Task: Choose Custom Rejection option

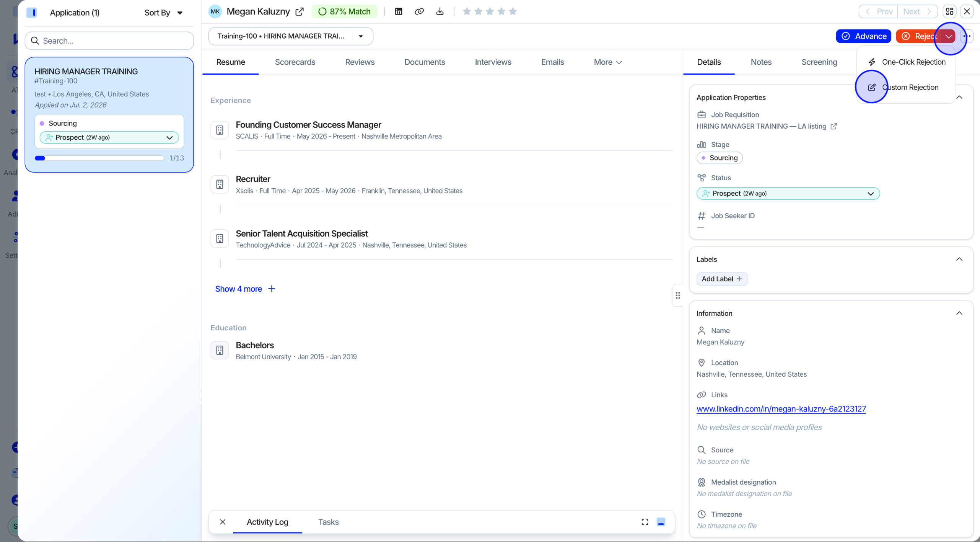Action: point(907,87)
